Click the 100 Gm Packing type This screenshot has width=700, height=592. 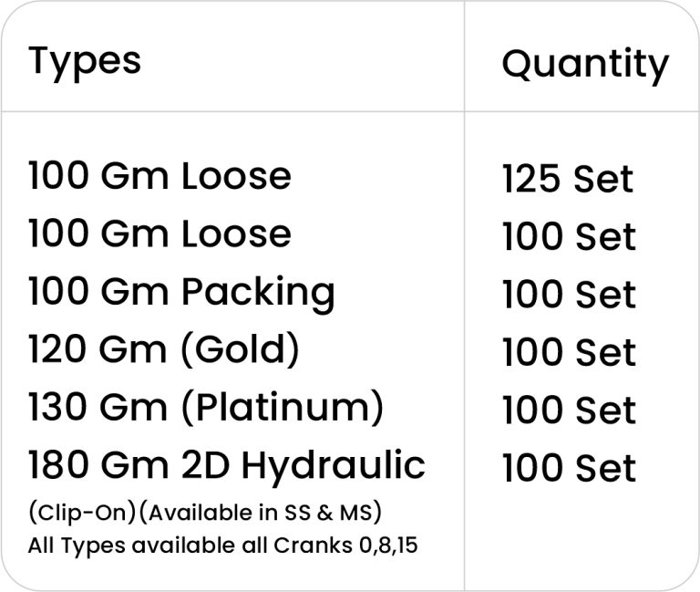point(181,292)
